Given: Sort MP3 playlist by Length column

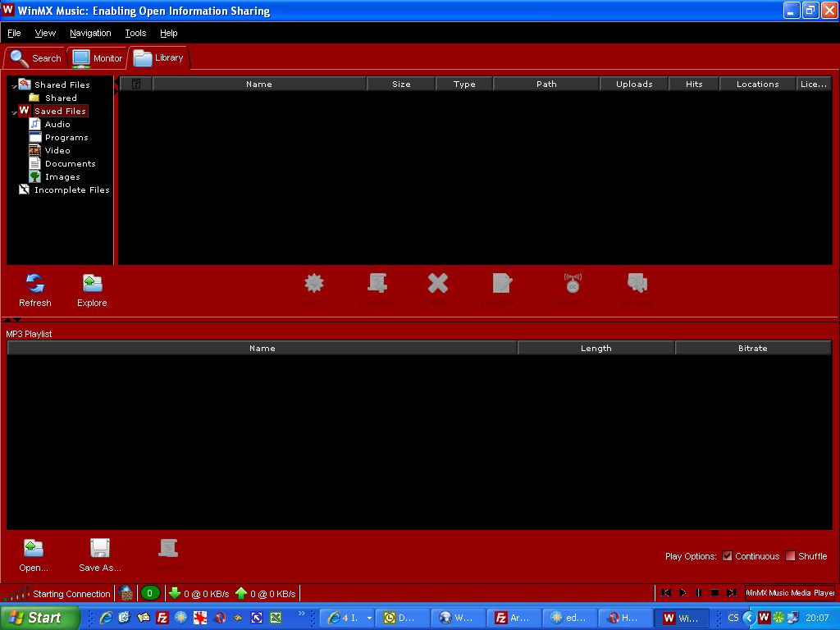Looking at the screenshot, I should click(596, 348).
